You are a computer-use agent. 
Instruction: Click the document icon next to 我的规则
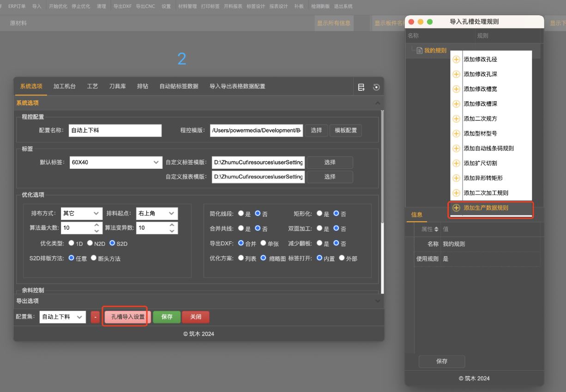[420, 50]
